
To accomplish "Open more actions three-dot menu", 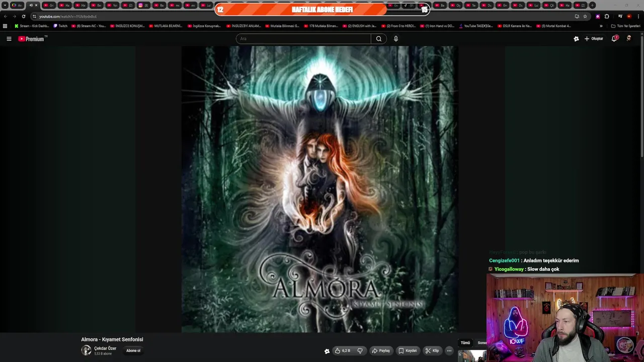I will [x=449, y=350].
